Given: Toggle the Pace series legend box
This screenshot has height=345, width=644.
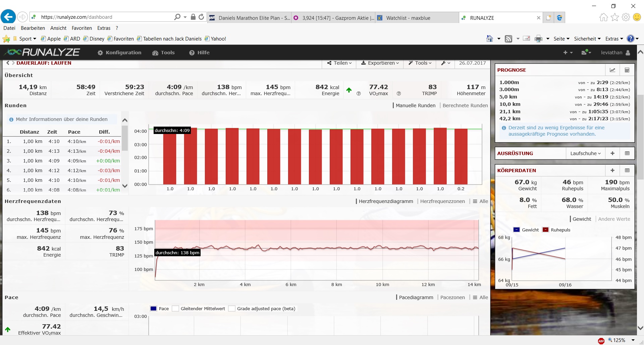Looking at the screenshot, I should pyautogui.click(x=153, y=309).
